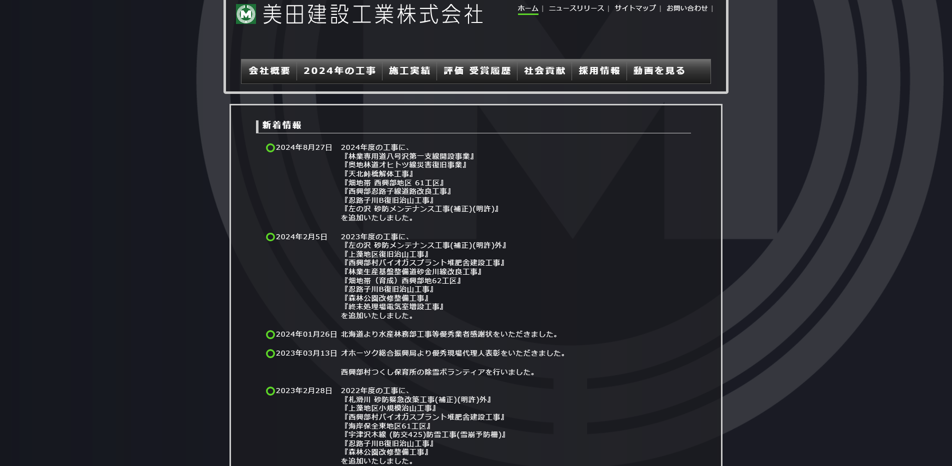
Task: Select 2024年の工事 in the navigation bar
Action: tap(339, 71)
